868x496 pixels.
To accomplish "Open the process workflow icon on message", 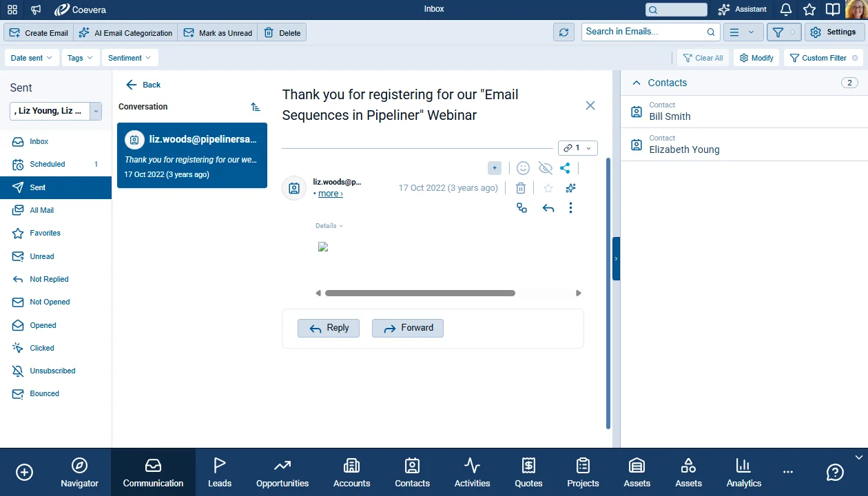I will tap(521, 207).
